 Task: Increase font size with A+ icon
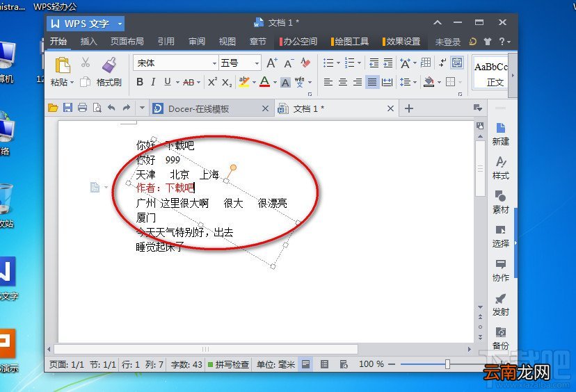272,63
